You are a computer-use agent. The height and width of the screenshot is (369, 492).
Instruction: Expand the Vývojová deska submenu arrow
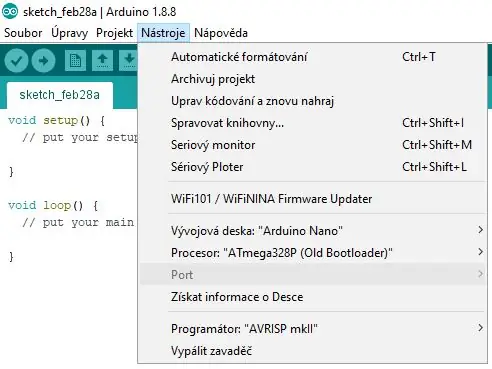[x=480, y=230]
